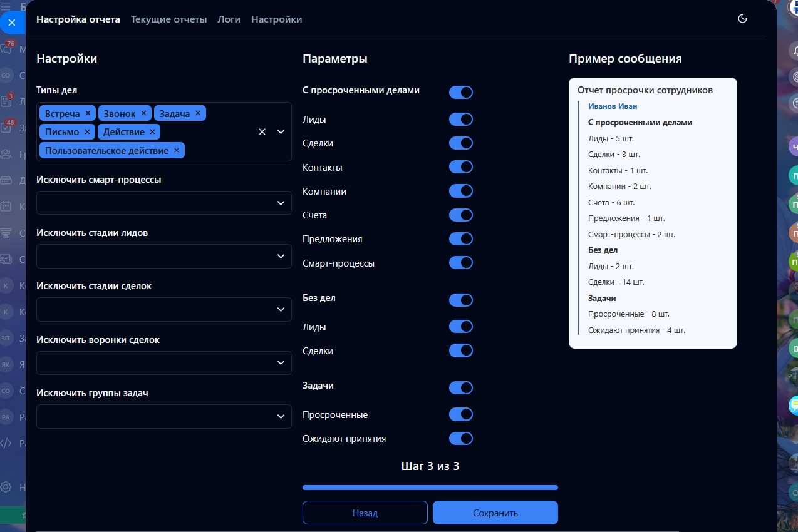Open Исключить стадии лидов dropdown

click(x=280, y=257)
